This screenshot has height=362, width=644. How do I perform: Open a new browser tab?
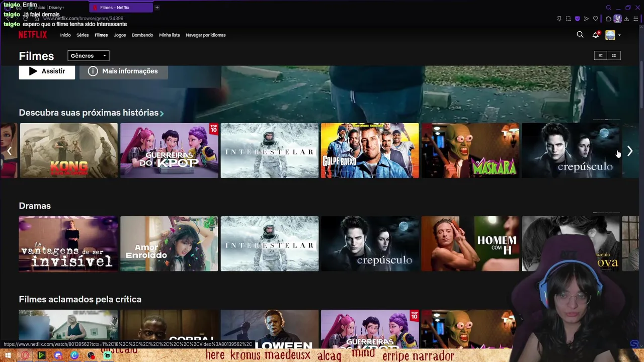pos(157,8)
